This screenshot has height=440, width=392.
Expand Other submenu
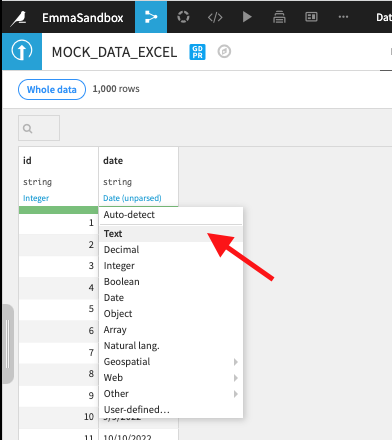pos(171,394)
